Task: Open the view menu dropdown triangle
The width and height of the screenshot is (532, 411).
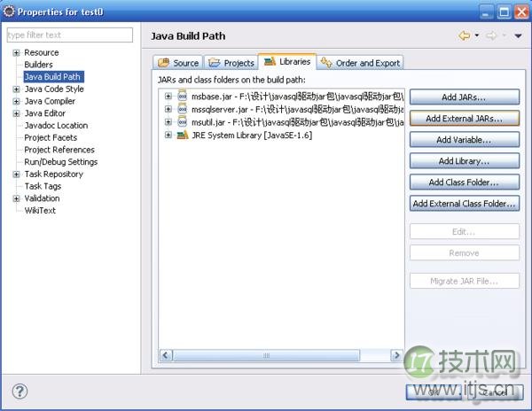Action: tap(518, 35)
